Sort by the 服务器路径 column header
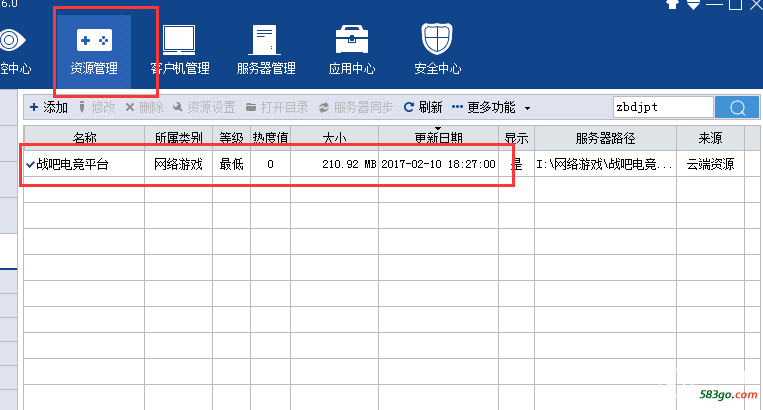Screen dimensions: 763x410 click(x=605, y=138)
